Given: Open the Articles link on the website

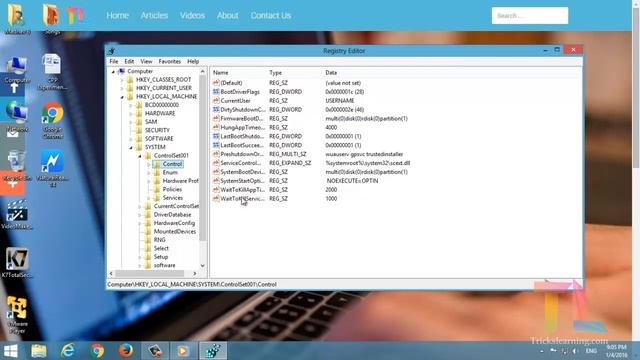Looking at the screenshot, I should pyautogui.click(x=154, y=16).
